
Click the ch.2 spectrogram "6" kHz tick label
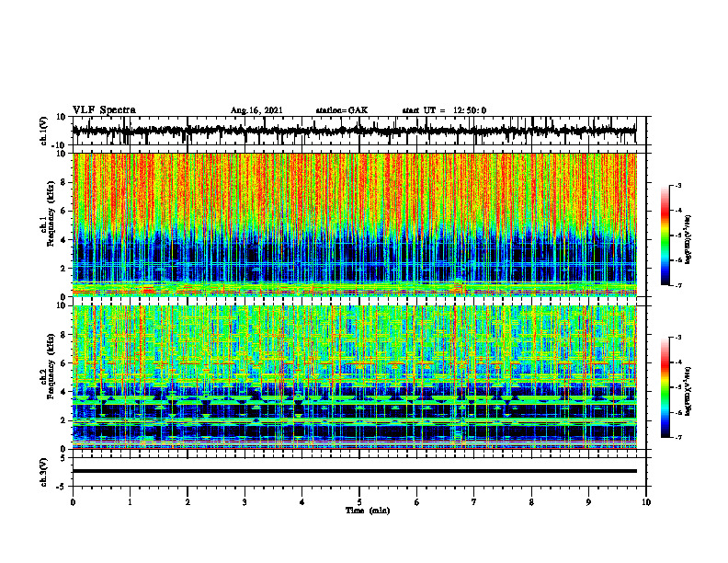pos(63,363)
